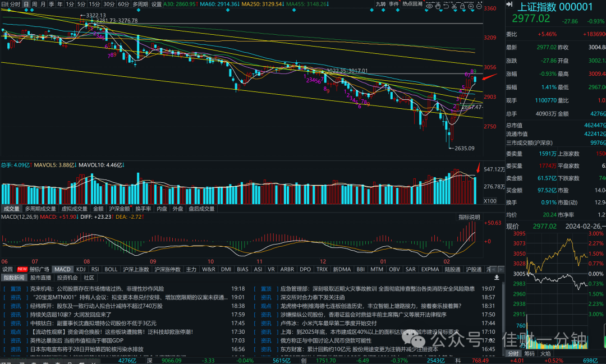Viewport: 606px width, 364px height.
Task: Toggle the chart lock icon
Action: point(462,6)
